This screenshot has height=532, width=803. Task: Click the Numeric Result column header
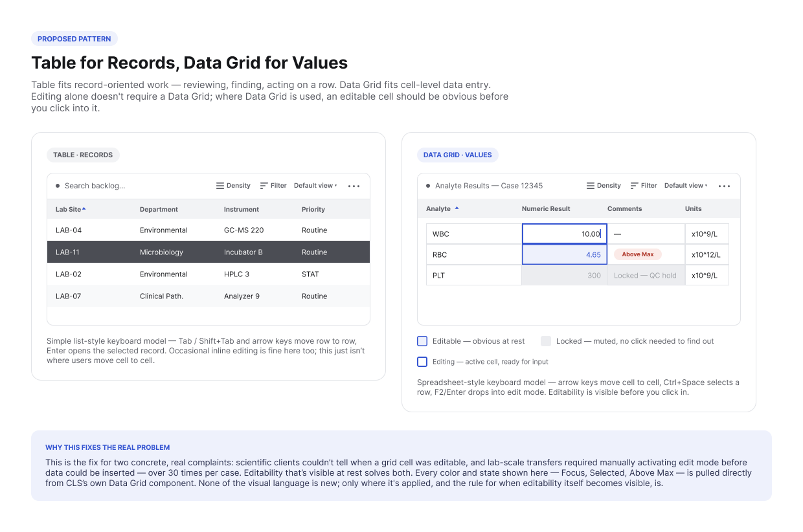click(546, 208)
